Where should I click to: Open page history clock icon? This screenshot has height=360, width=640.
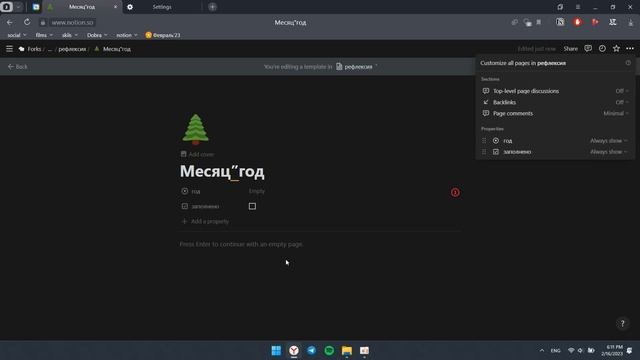[602, 49]
